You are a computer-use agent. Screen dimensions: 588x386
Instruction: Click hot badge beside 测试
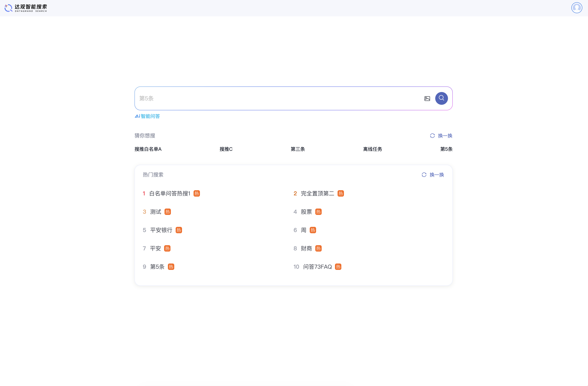coord(168,212)
